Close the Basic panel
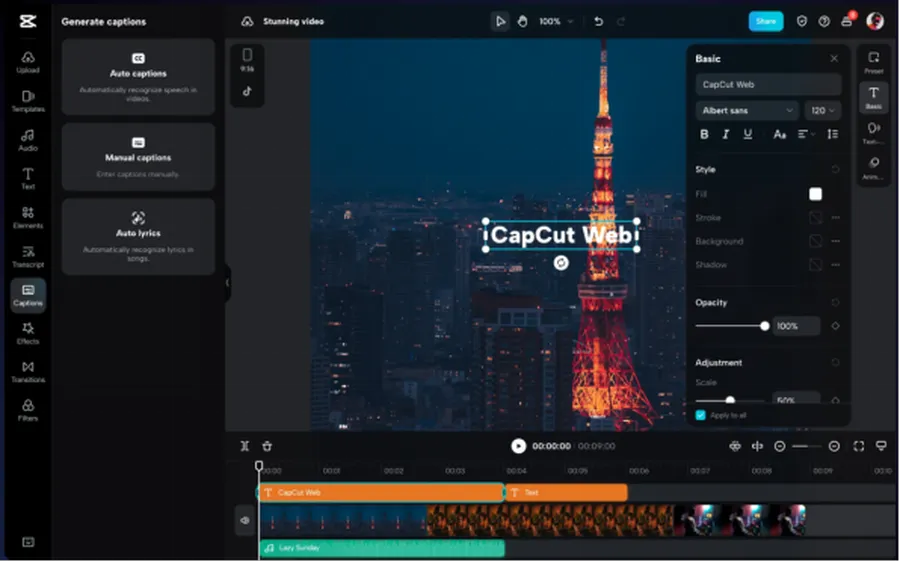900x562 pixels. (834, 59)
